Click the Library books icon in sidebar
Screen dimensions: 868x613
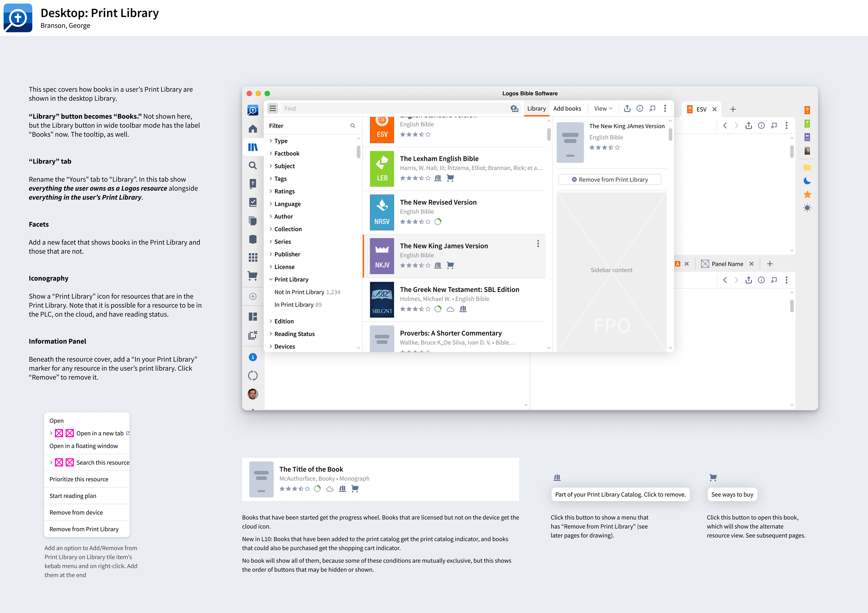[252, 147]
